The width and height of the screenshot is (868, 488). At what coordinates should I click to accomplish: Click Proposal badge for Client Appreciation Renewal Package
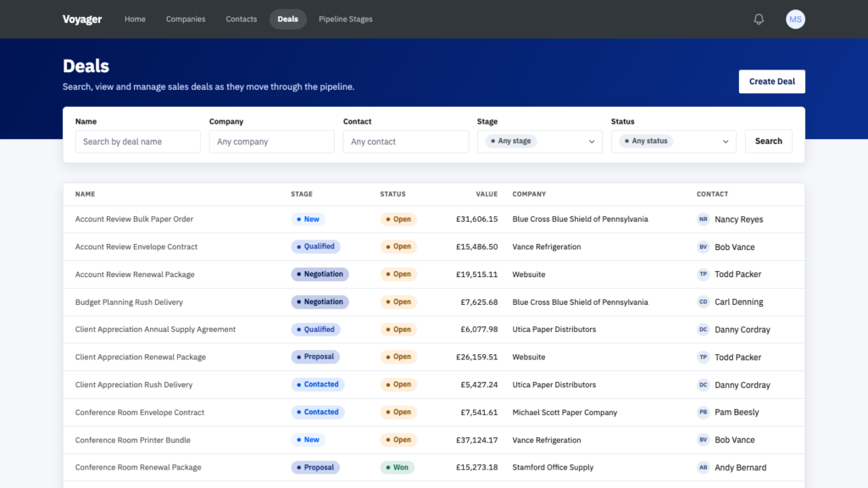tap(315, 357)
